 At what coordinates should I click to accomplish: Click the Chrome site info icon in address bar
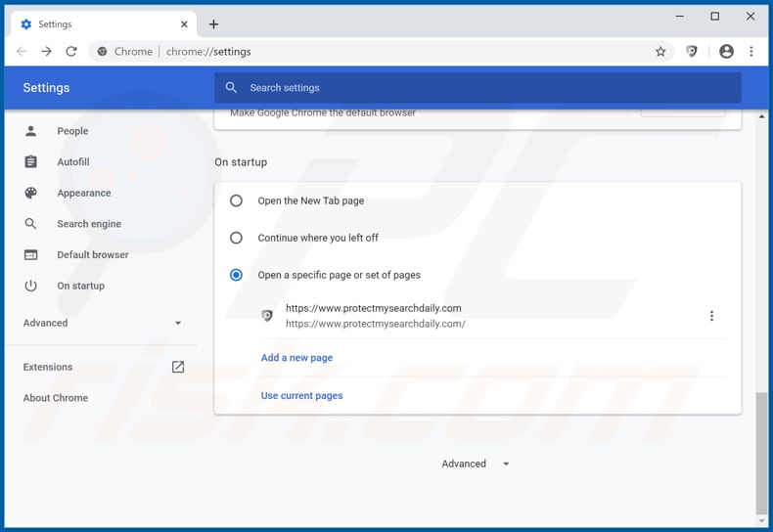(102, 51)
